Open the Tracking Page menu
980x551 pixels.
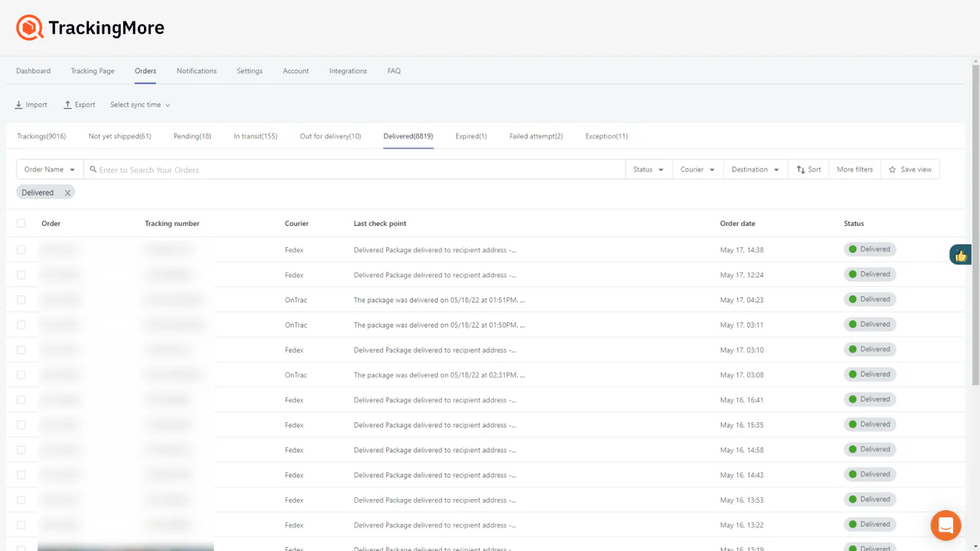tap(93, 71)
